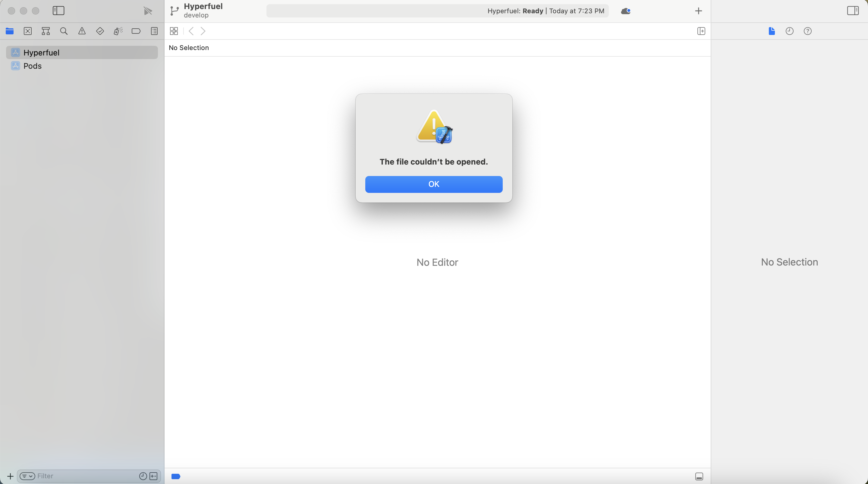Open the Symbol navigator tab

(46, 31)
